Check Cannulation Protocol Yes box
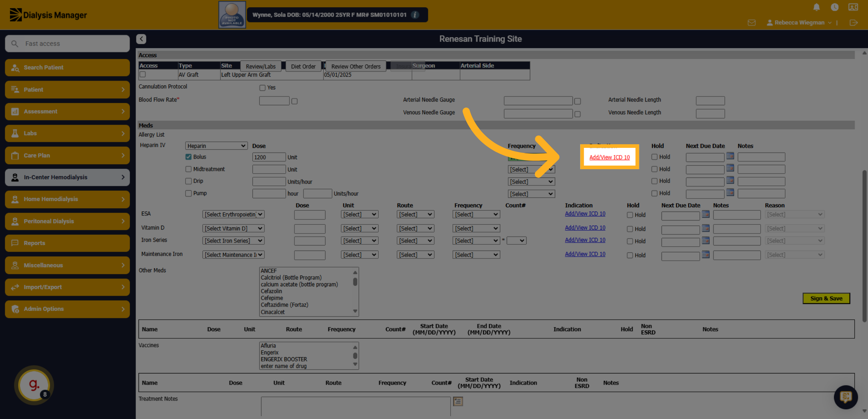 (263, 88)
